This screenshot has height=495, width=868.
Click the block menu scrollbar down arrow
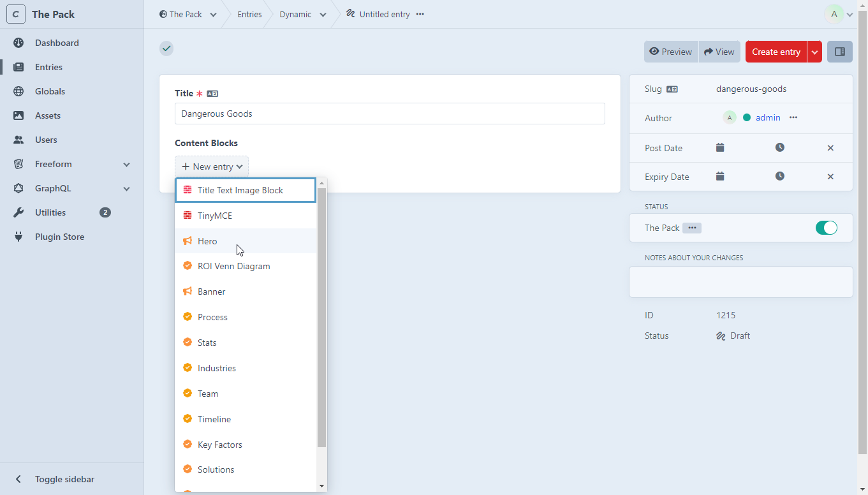(x=321, y=486)
